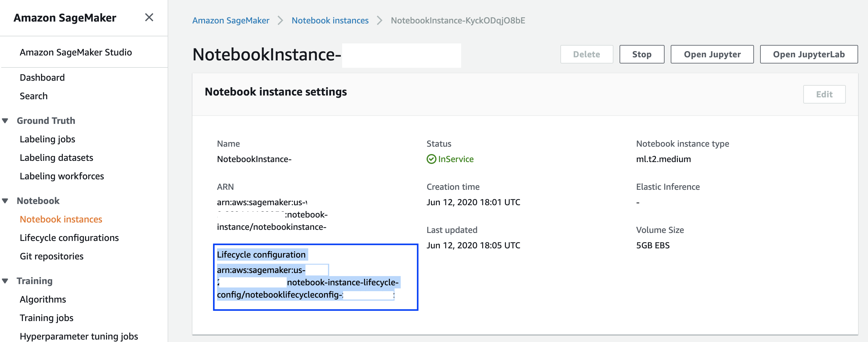Open Labeling jobs

point(47,139)
